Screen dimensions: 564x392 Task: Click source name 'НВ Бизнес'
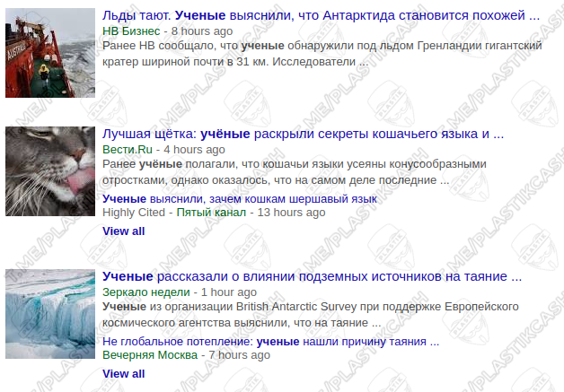tap(131, 31)
